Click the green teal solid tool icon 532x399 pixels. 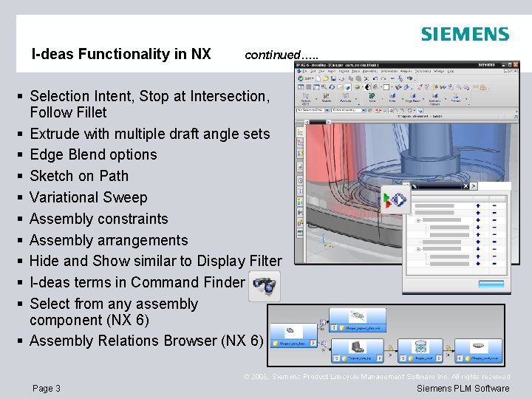[x=372, y=98]
